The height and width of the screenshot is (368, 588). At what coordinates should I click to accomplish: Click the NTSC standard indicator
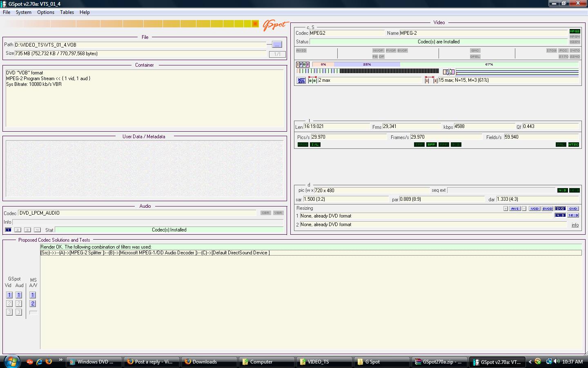click(573, 144)
